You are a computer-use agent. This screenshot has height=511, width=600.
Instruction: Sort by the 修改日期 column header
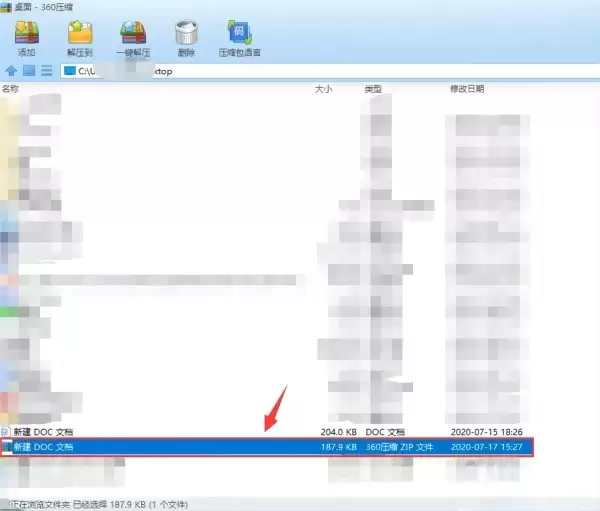[x=467, y=89]
